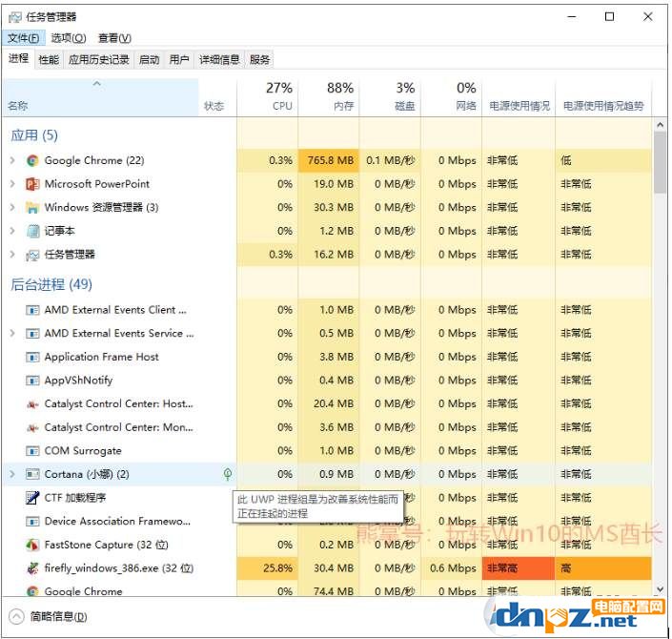
Task: Sort processes by 磁盘 column
Action: [x=390, y=97]
